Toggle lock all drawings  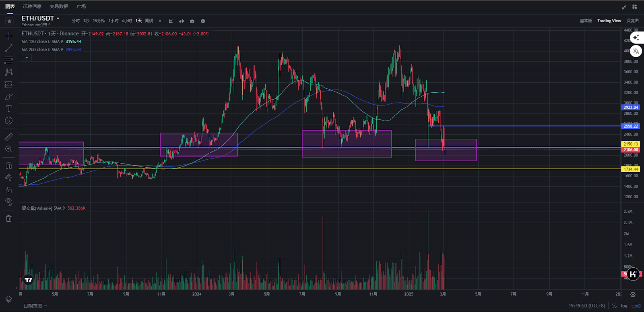tap(8, 189)
